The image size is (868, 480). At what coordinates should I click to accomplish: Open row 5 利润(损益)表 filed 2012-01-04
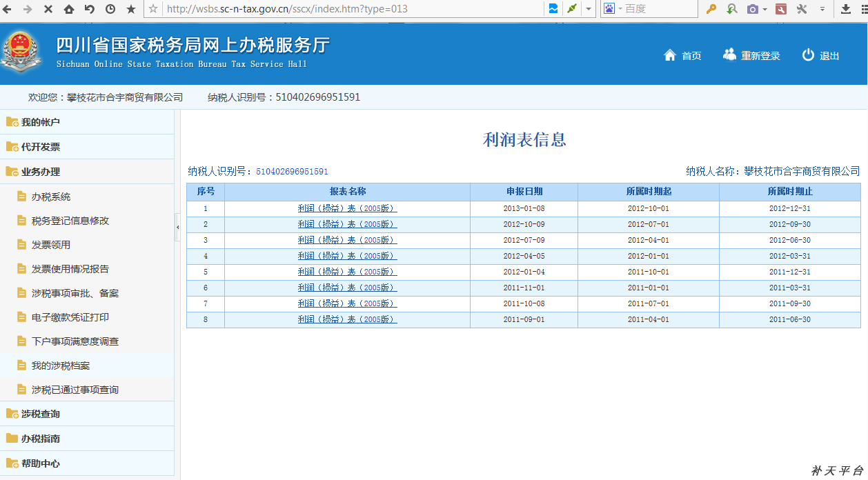[x=347, y=272]
